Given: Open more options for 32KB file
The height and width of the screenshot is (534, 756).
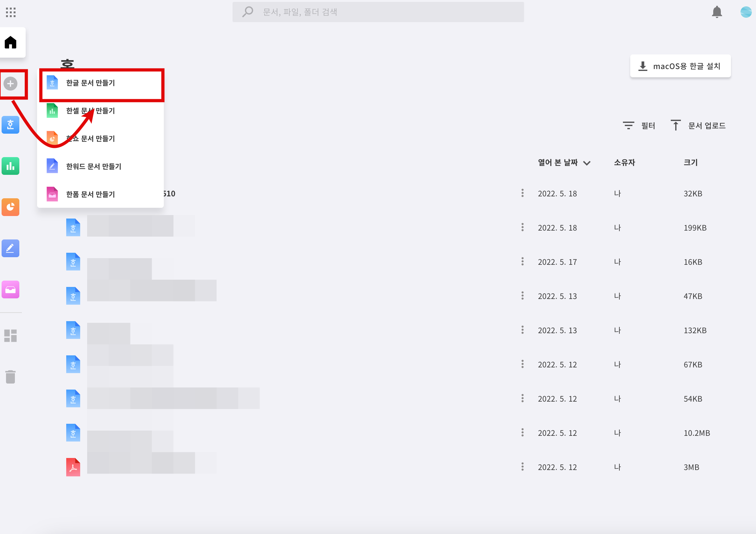Looking at the screenshot, I should [x=522, y=193].
